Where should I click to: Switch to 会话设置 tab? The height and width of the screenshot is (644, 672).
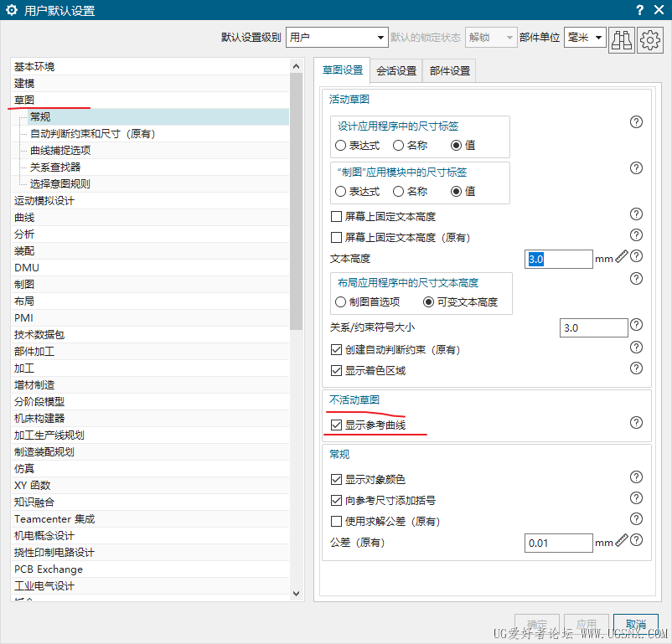coord(396,70)
